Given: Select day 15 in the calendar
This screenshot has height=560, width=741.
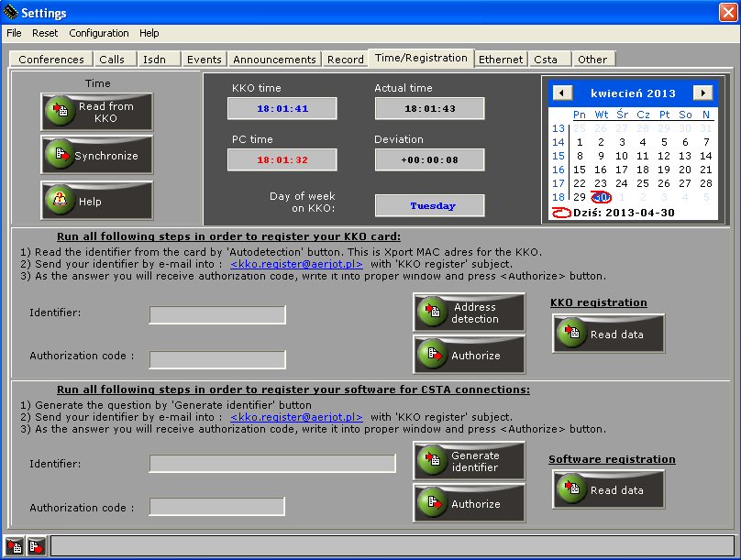Looking at the screenshot, I should [x=580, y=170].
